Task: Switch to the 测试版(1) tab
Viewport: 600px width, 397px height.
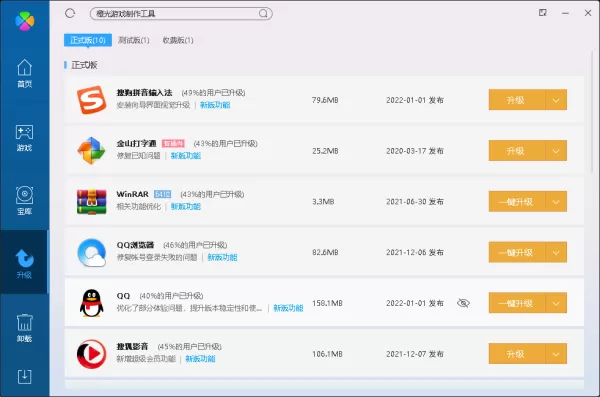Action: click(134, 40)
